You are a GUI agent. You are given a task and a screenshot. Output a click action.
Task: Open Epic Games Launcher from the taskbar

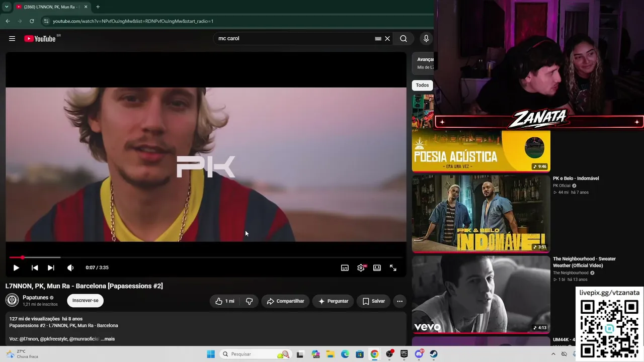404,354
